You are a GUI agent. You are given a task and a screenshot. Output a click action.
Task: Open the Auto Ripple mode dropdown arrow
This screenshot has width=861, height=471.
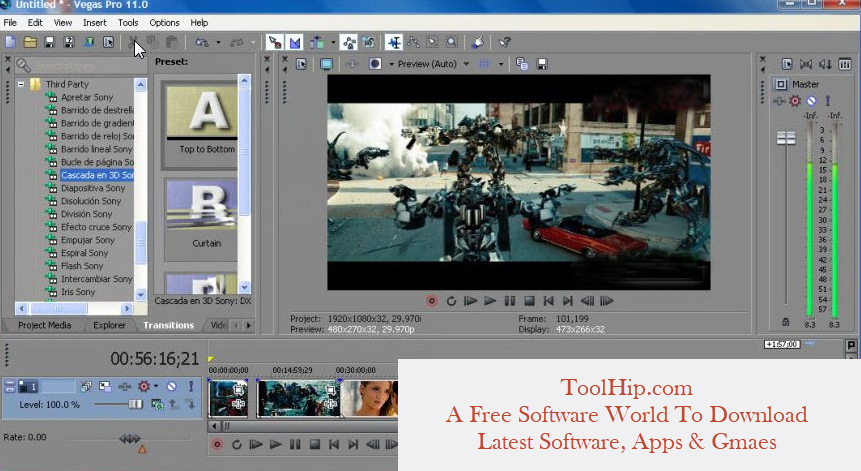coord(333,42)
